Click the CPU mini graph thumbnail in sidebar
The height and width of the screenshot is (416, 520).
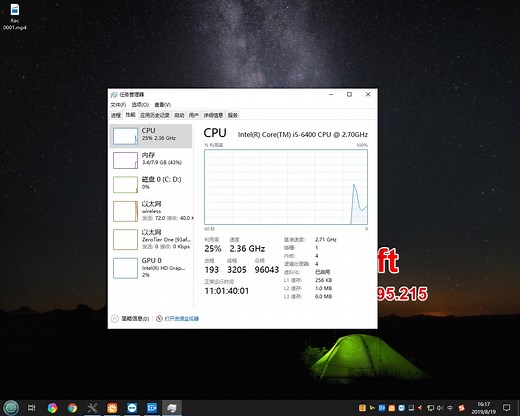[125, 136]
